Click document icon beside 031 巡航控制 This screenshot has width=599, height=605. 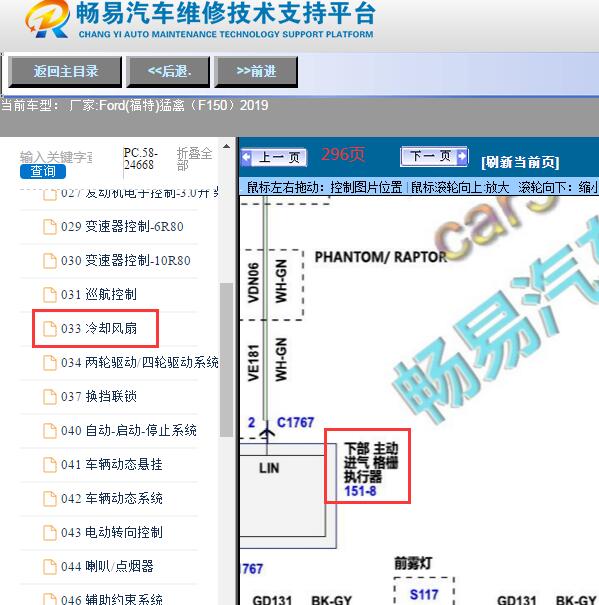(49, 294)
